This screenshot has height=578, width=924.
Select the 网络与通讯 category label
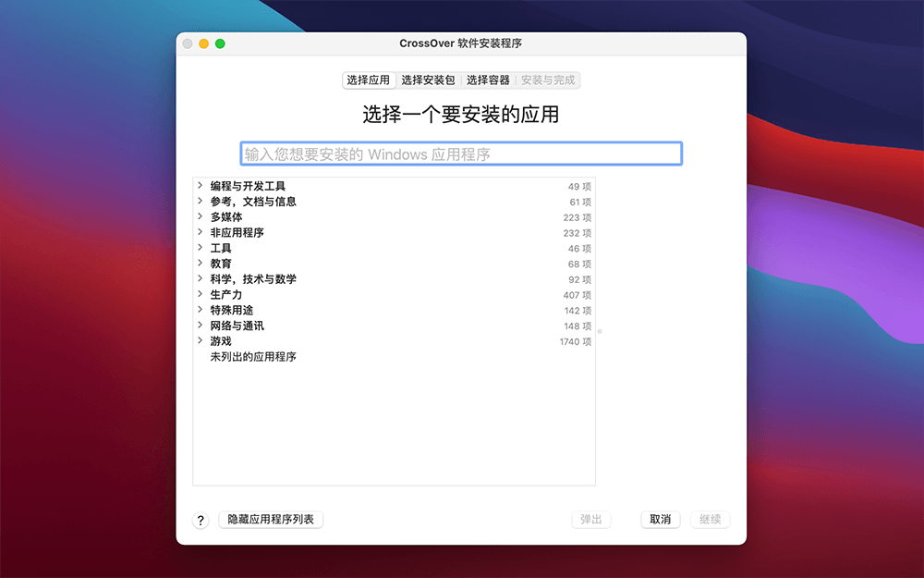click(x=237, y=325)
